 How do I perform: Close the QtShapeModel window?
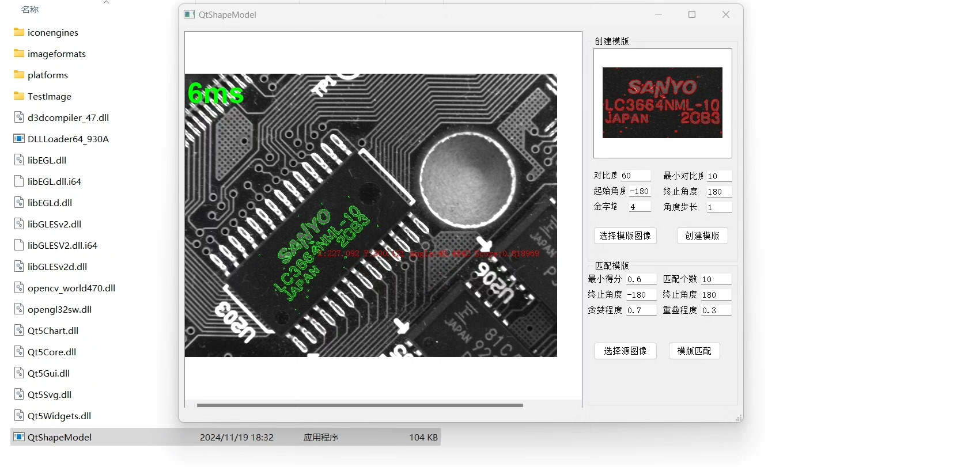(726, 14)
